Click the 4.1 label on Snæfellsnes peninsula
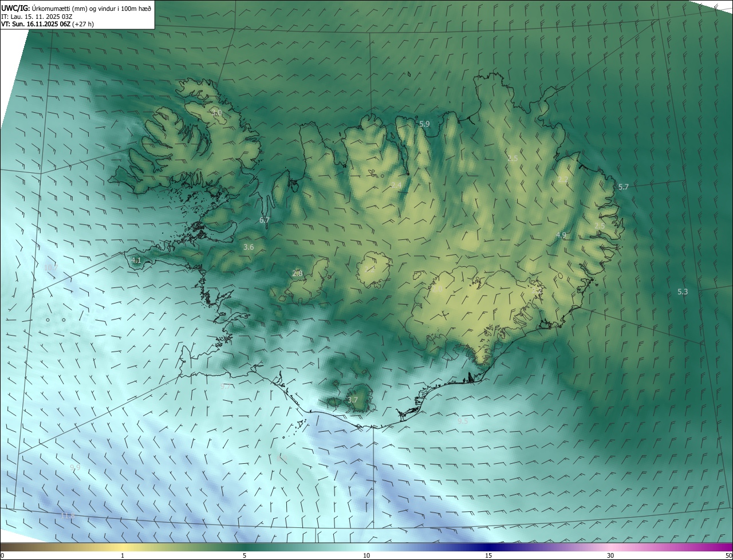The height and width of the screenshot is (560, 733). click(x=136, y=260)
